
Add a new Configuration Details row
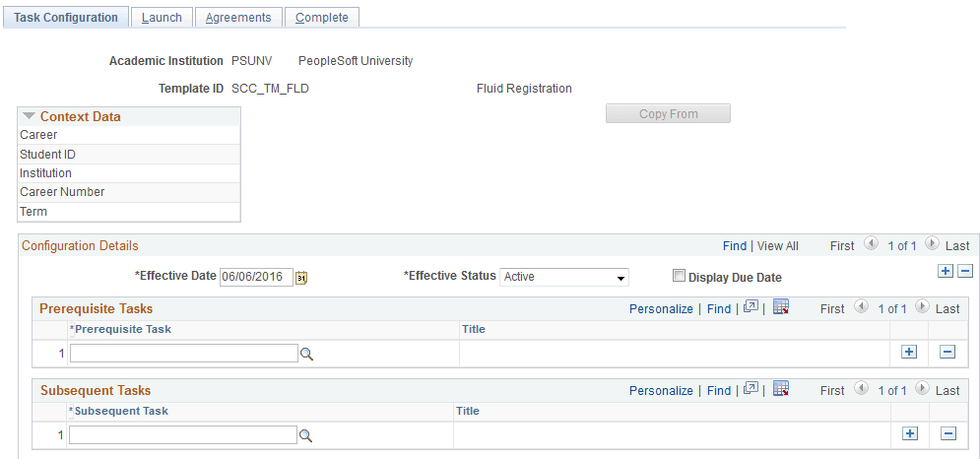click(946, 271)
